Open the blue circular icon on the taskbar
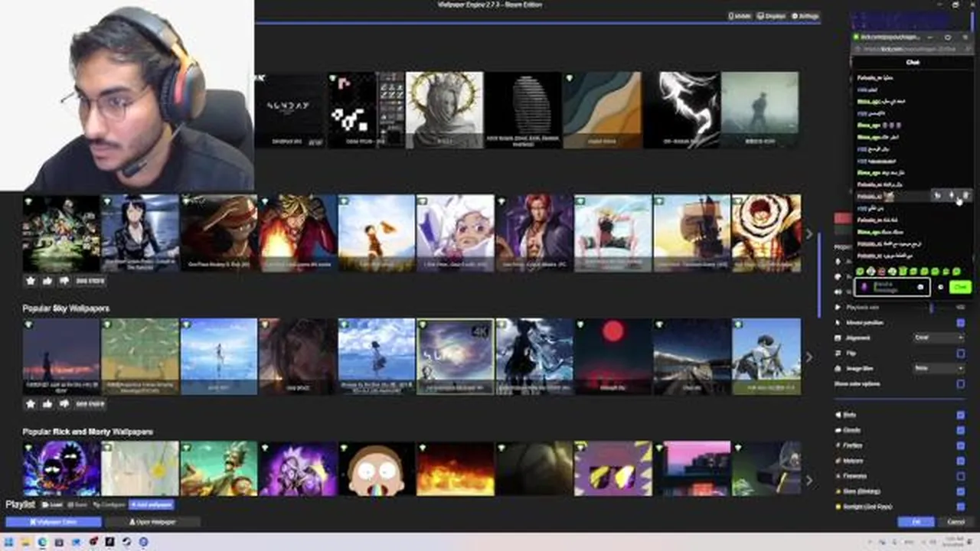 143,542
